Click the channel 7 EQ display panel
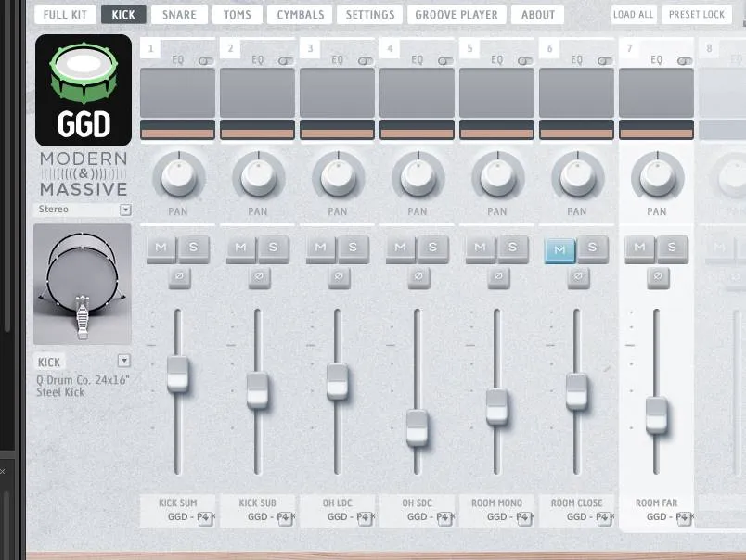The image size is (746, 560). coord(657,93)
